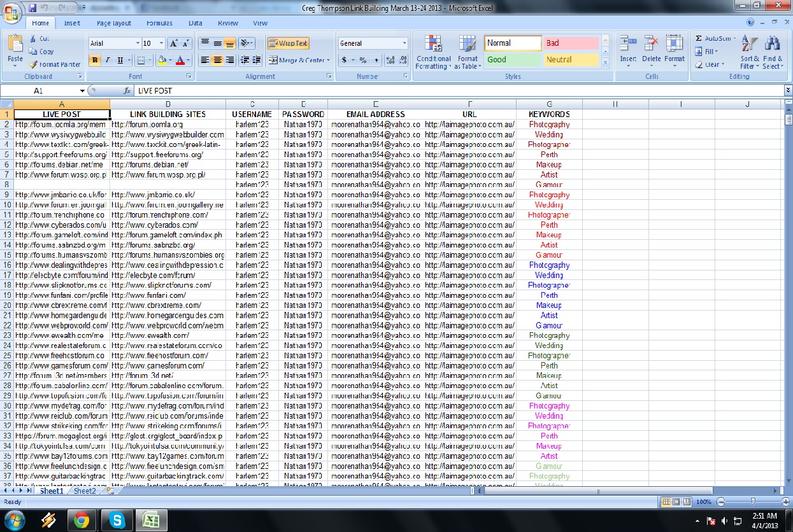The width and height of the screenshot is (793, 532).
Task: Open the AutoSum dropdown arrow
Action: pos(736,39)
